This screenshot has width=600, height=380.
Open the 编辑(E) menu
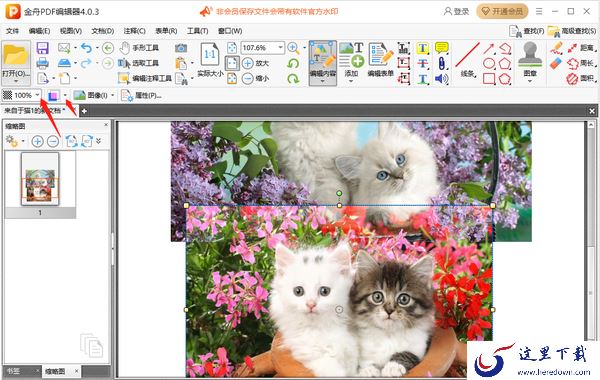(x=39, y=31)
